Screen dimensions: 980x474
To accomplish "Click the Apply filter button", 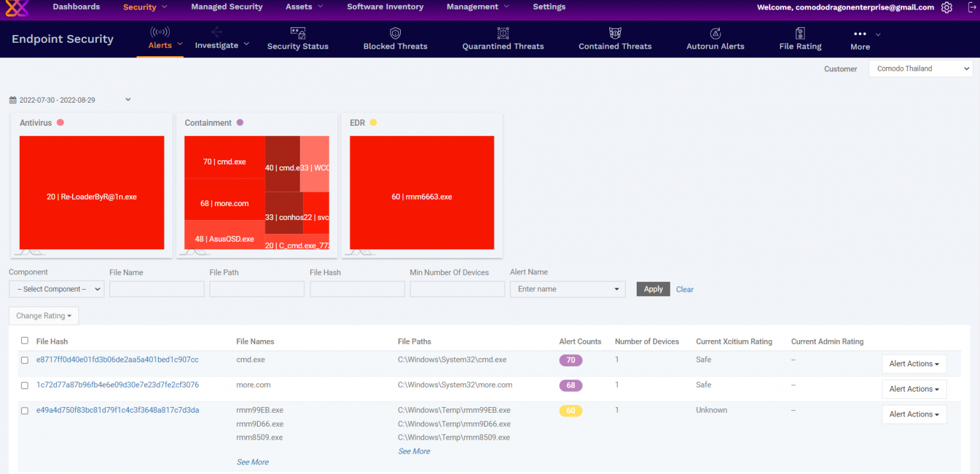I will point(653,288).
